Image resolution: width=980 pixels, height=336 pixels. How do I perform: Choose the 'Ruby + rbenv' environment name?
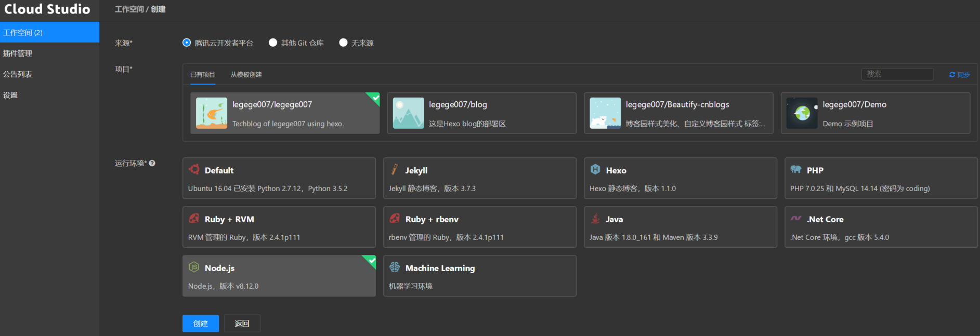pos(432,219)
